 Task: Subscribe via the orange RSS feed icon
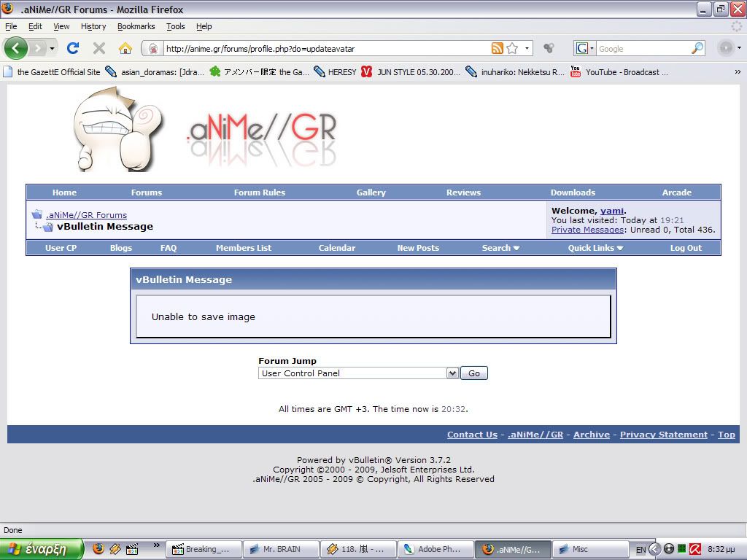[x=497, y=48]
